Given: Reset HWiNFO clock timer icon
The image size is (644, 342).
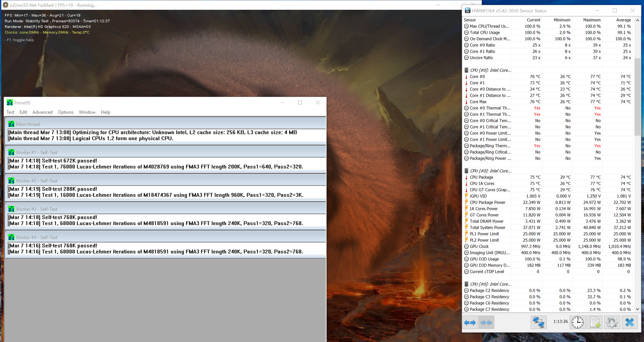Looking at the screenshot, I should click(x=578, y=323).
